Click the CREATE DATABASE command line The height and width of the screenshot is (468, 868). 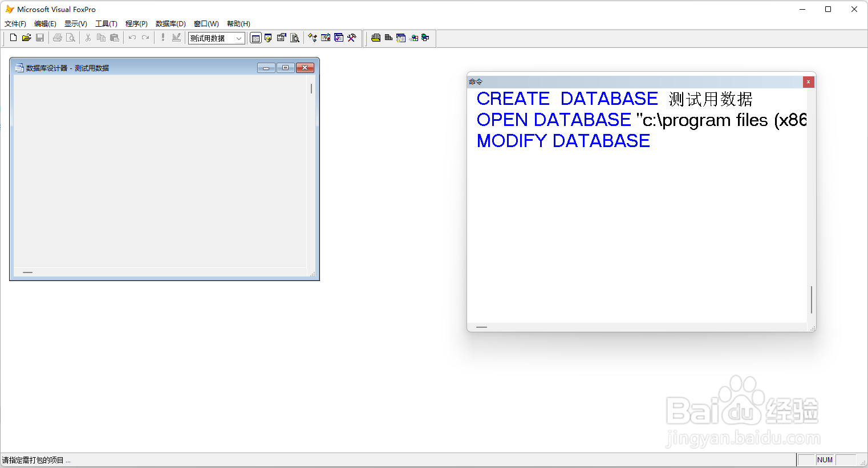[615, 99]
